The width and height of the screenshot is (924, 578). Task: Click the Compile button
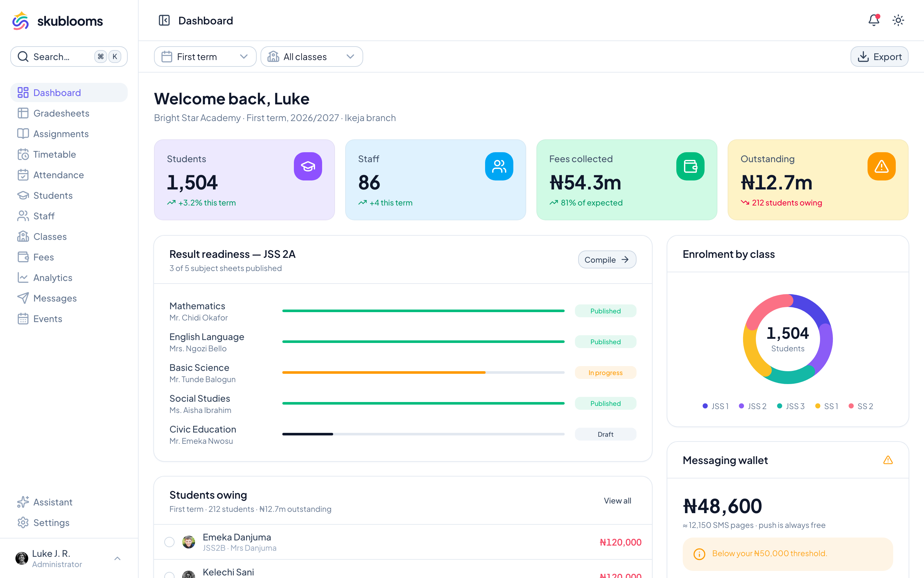click(607, 259)
